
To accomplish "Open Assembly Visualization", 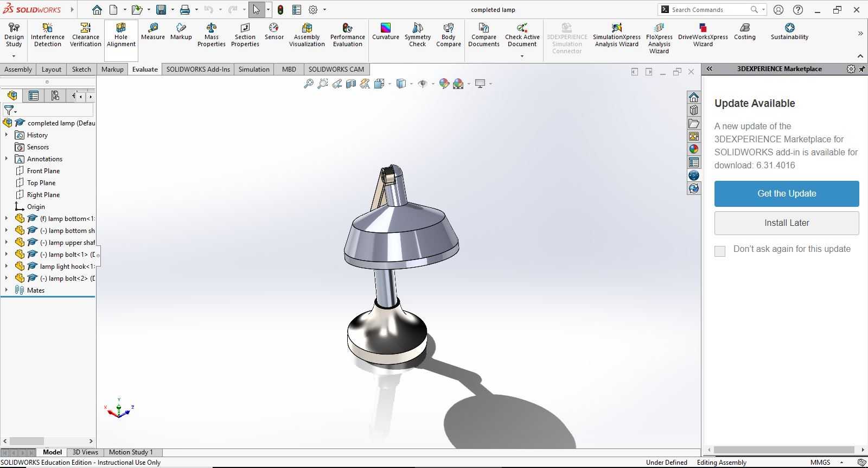I will coord(307,35).
